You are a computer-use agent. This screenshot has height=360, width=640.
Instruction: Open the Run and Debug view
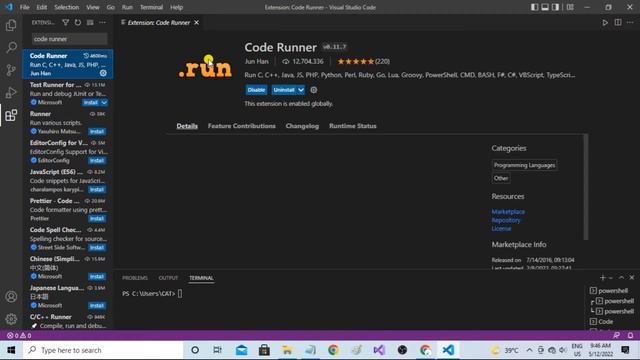pyautogui.click(x=11, y=92)
